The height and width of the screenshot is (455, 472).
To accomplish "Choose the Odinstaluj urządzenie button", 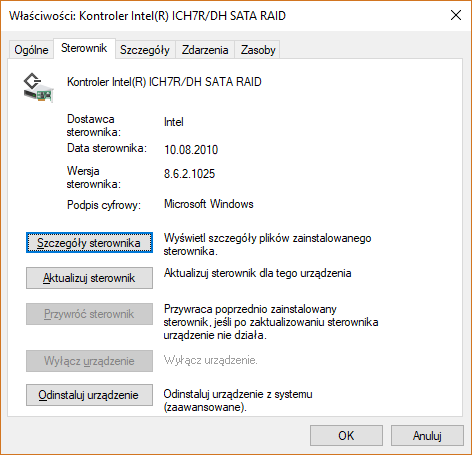I will coord(89,395).
